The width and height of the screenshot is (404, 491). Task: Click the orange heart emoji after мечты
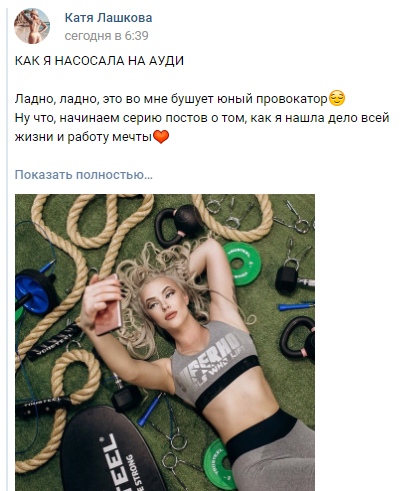pyautogui.click(x=161, y=137)
